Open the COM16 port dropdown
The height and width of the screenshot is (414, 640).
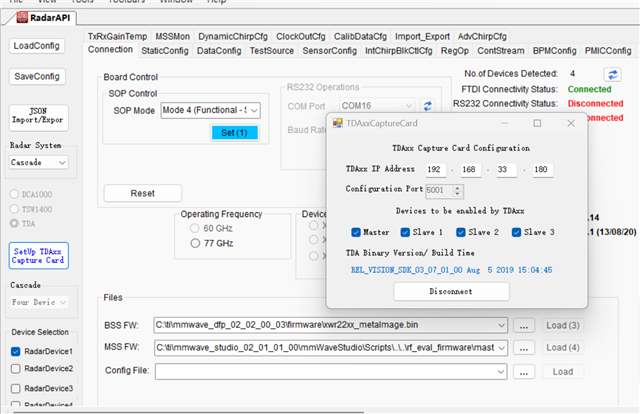pos(377,106)
